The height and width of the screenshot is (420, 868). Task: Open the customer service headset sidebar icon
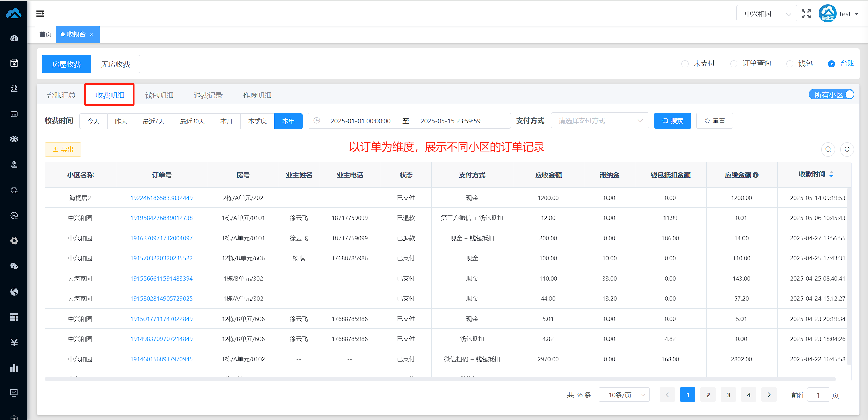(14, 88)
